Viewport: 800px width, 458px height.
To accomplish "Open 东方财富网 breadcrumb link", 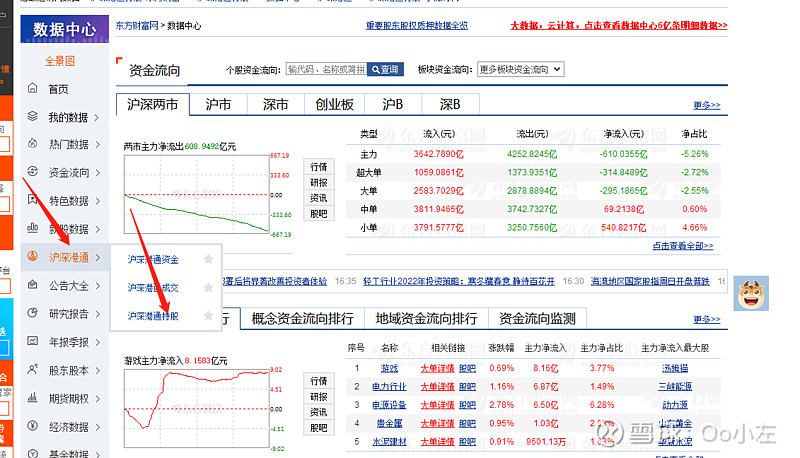I will 137,26.
